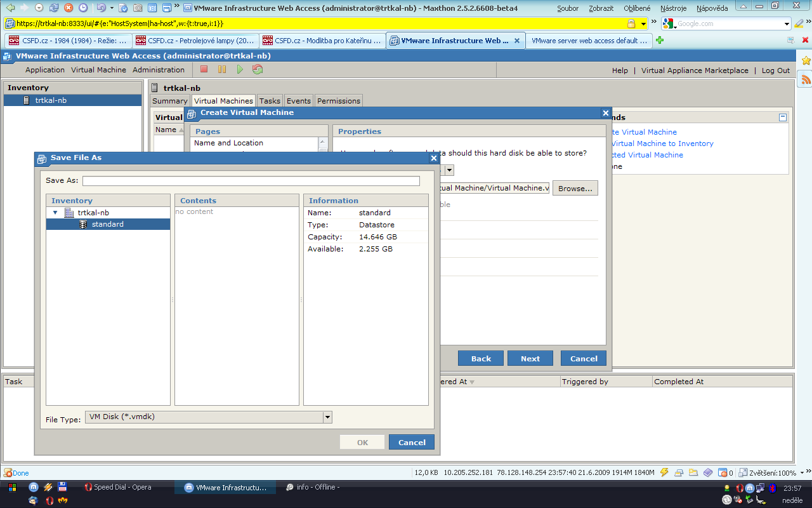Screen dimensions: 812x508
Task: Select the standard datastore in Inventory tree
Action: 108,224
